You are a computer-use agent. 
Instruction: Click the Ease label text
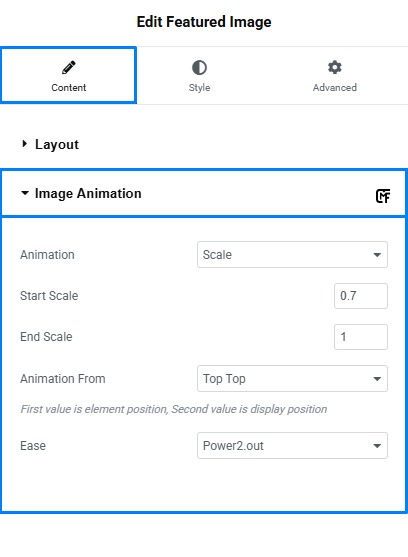[33, 446]
